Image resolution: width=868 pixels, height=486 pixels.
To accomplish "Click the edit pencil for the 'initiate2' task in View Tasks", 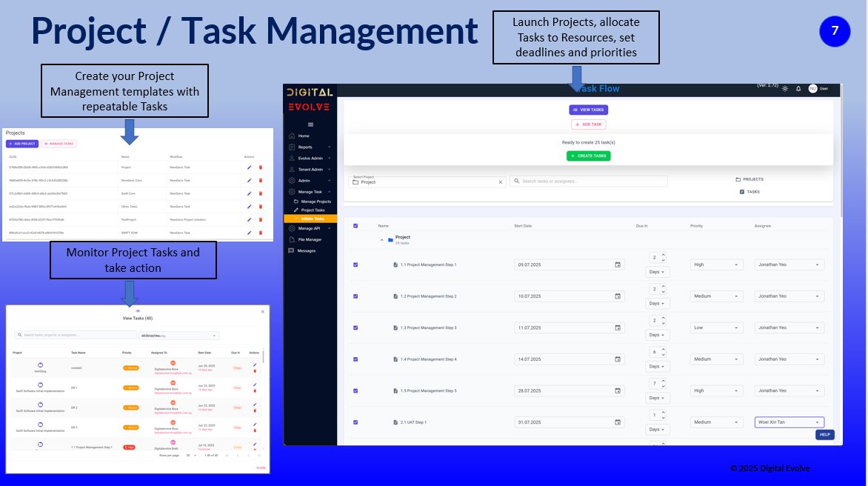I will tap(255, 364).
